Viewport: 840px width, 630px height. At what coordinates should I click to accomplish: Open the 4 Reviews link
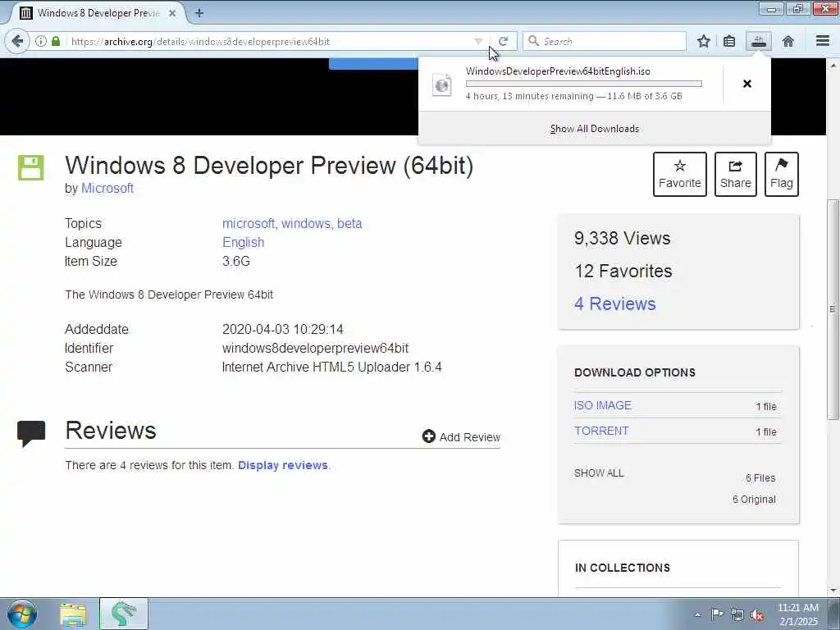(615, 304)
